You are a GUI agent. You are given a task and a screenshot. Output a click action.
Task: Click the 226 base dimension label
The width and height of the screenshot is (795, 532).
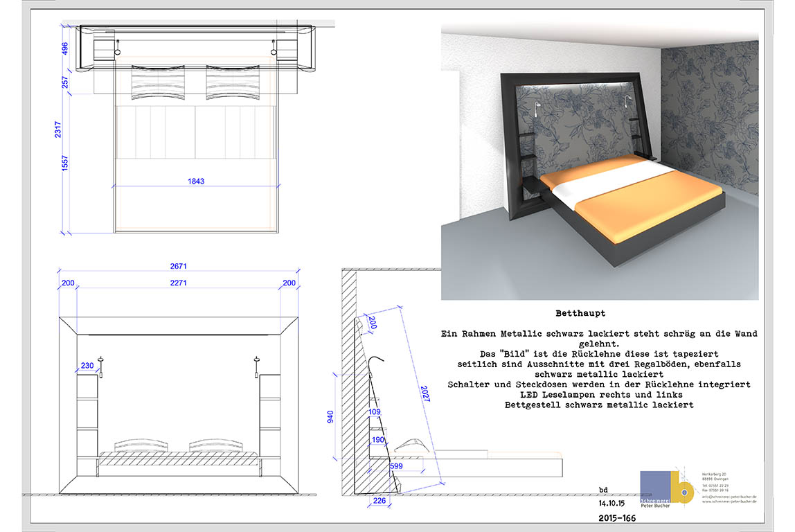[379, 501]
